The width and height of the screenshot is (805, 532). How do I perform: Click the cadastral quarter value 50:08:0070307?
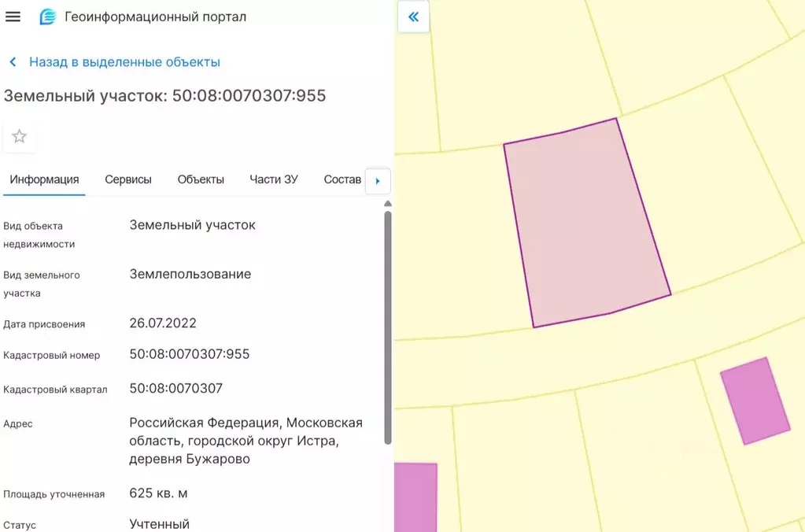click(175, 389)
